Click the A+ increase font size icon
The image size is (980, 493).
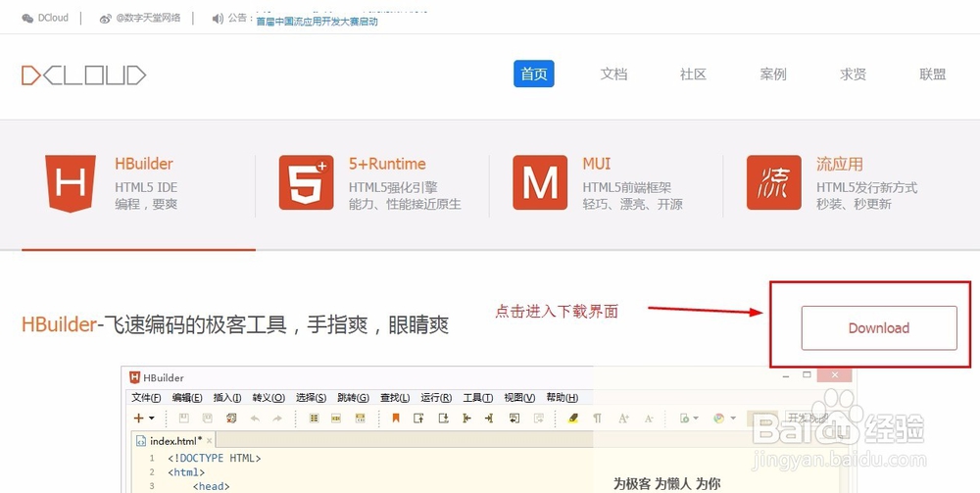pyautogui.click(x=623, y=418)
